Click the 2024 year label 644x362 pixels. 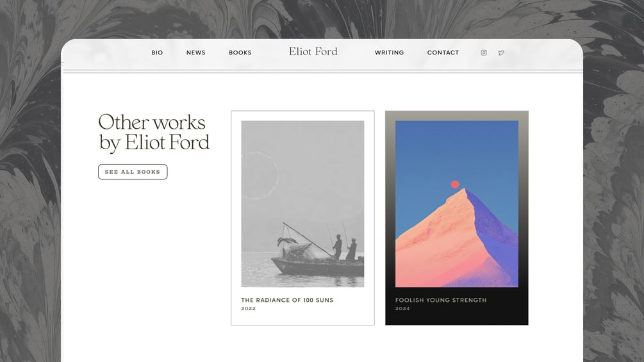click(402, 309)
